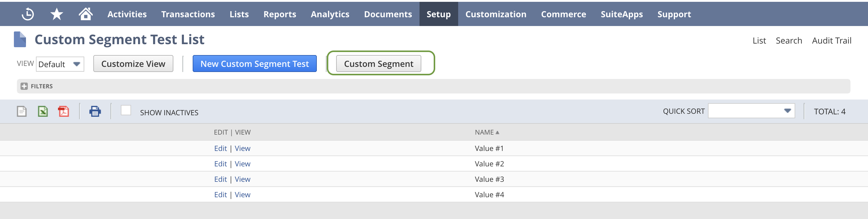Open the Transactions menu
Viewport: 868px width, 219px height.
(188, 14)
